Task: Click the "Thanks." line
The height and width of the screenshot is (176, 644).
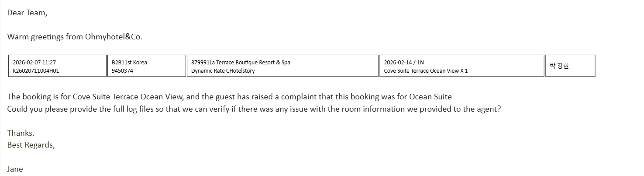Action: pyautogui.click(x=21, y=133)
